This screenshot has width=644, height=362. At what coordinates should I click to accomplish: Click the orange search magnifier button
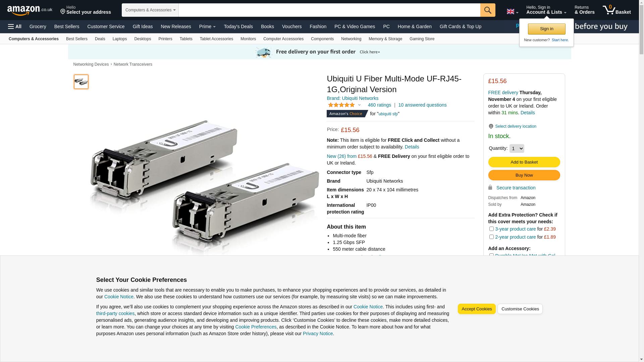(488, 10)
